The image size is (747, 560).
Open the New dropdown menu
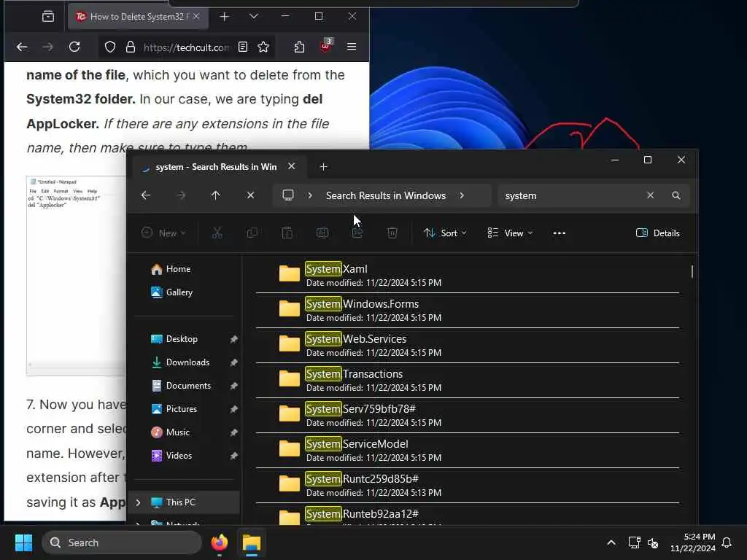tap(163, 233)
